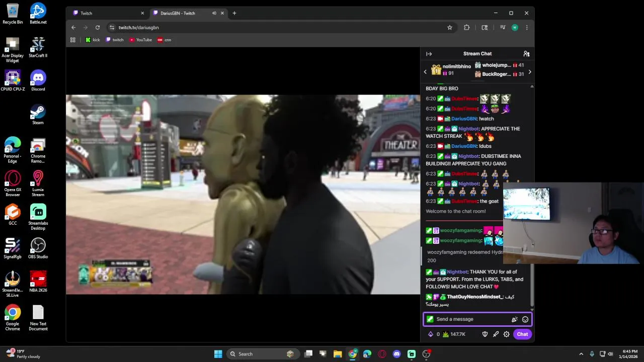This screenshot has height=362, width=644.
Task: Focus the Send a message field
Action: 477,319
